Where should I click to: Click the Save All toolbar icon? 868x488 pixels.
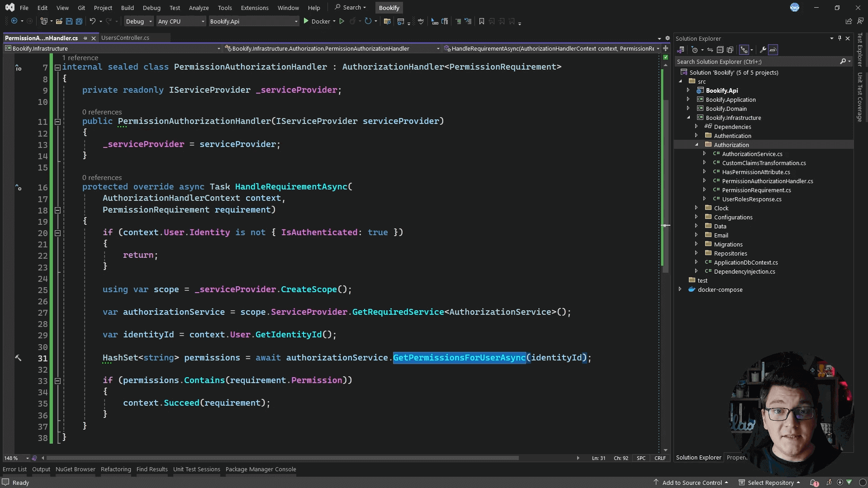point(79,21)
